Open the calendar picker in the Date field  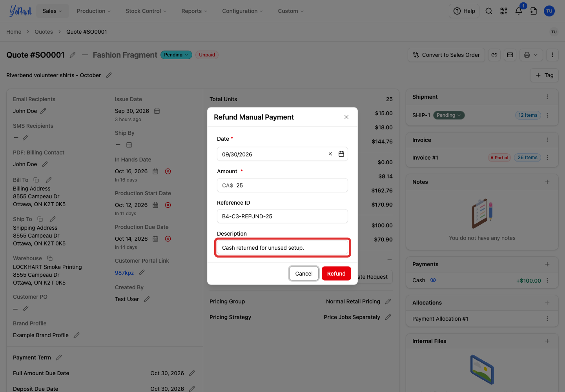coord(341,154)
